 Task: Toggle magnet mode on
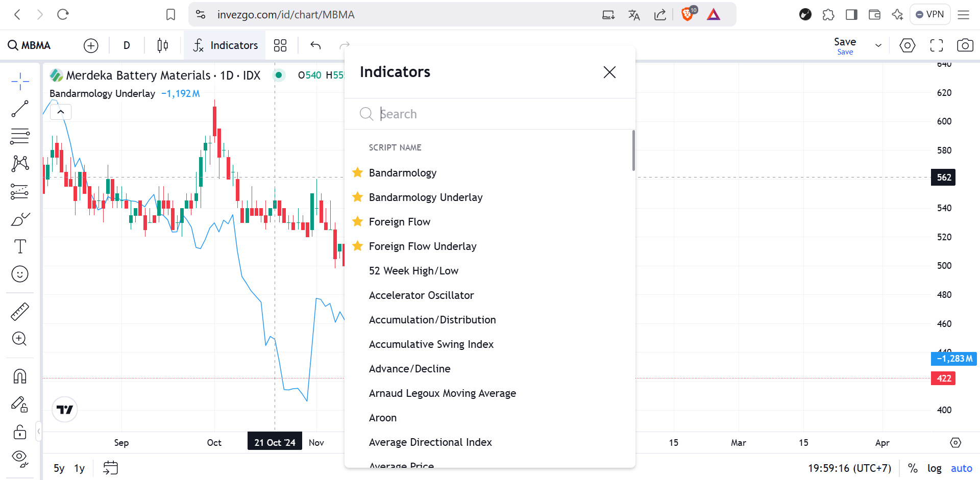click(20, 376)
